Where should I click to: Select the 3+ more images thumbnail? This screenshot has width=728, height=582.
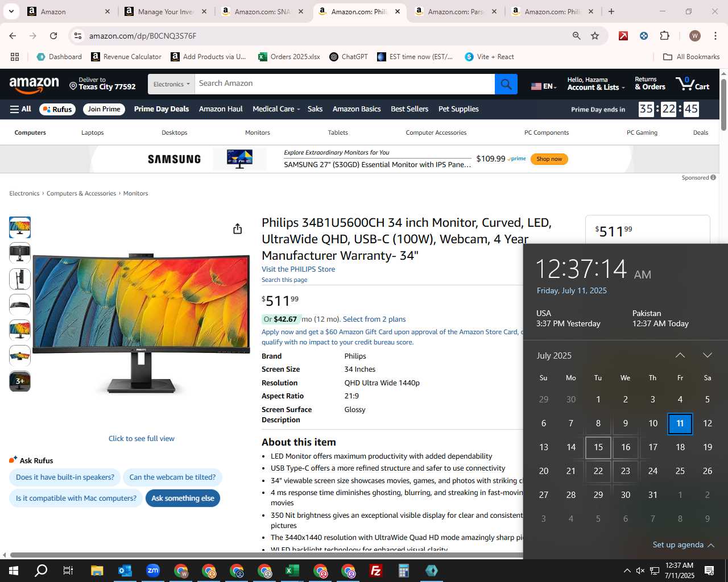[x=20, y=381]
